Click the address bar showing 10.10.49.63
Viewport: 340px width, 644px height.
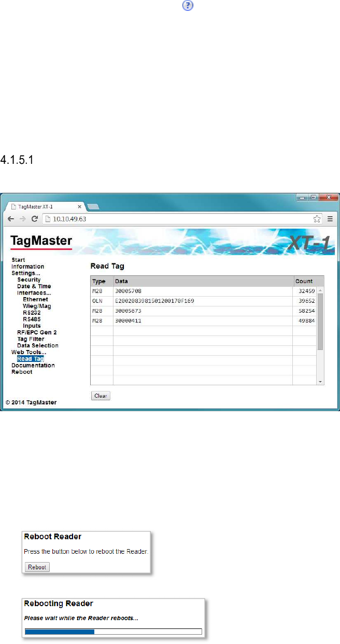coord(182,219)
